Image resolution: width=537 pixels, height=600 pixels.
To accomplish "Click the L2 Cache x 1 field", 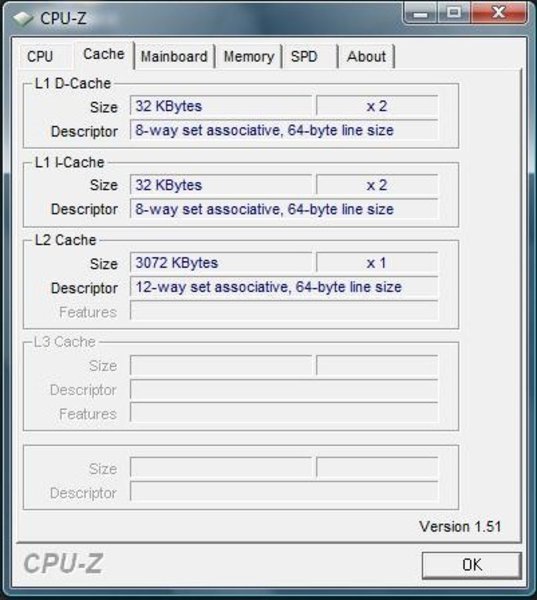I will (377, 263).
